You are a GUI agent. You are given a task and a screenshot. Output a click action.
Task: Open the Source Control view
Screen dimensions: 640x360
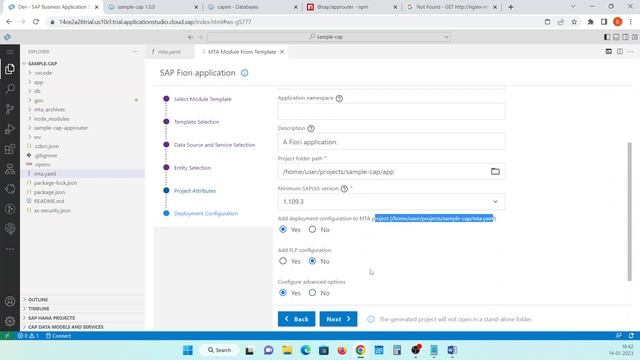[10, 109]
